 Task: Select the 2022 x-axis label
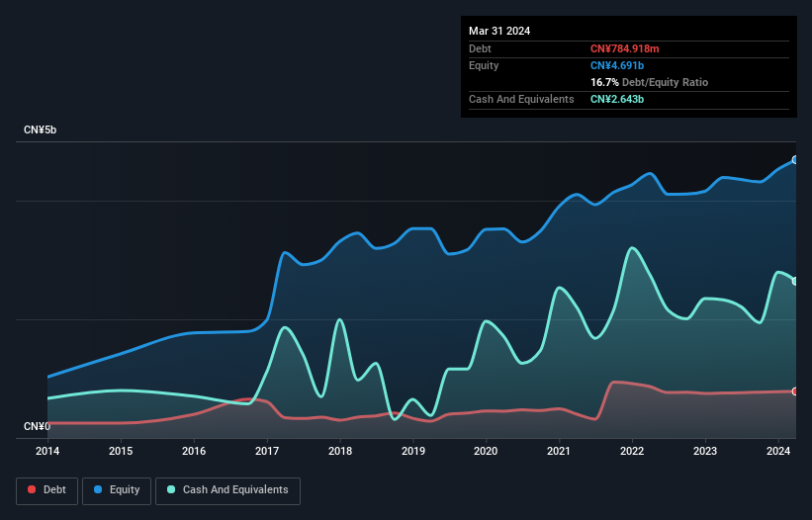pyautogui.click(x=632, y=451)
